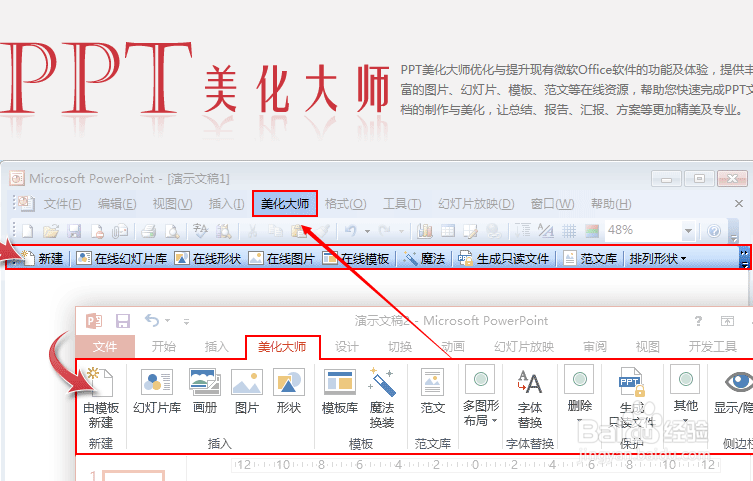Click Save icon in the lower window title bar
The width and height of the screenshot is (753, 481).
point(123,321)
